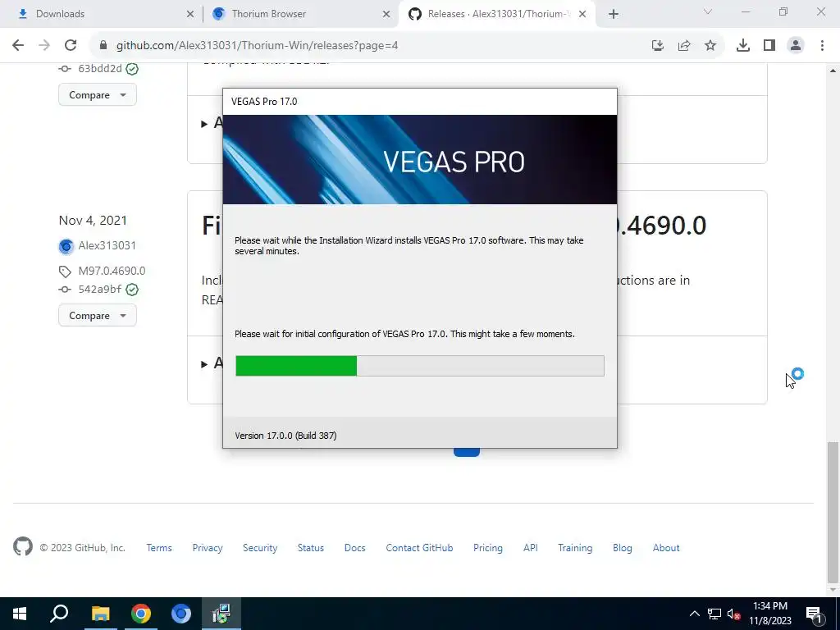The width and height of the screenshot is (840, 630).
Task: Open the Windows Start menu
Action: tap(20, 614)
